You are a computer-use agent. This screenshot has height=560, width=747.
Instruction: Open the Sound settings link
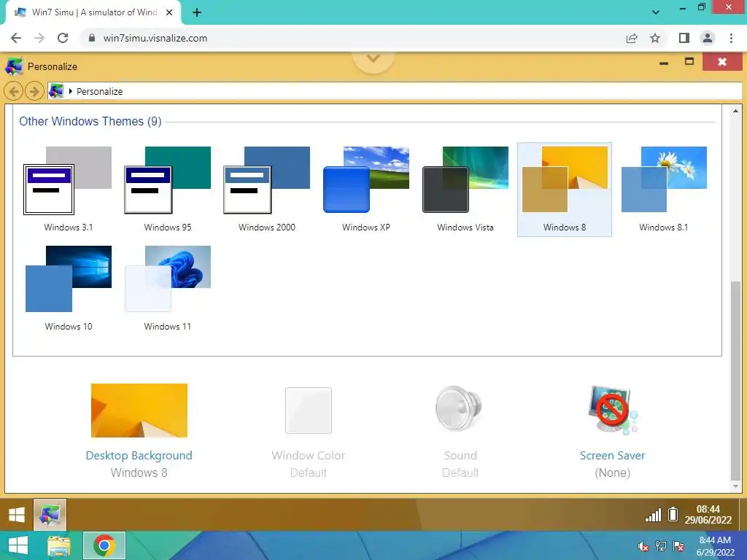pyautogui.click(x=460, y=456)
